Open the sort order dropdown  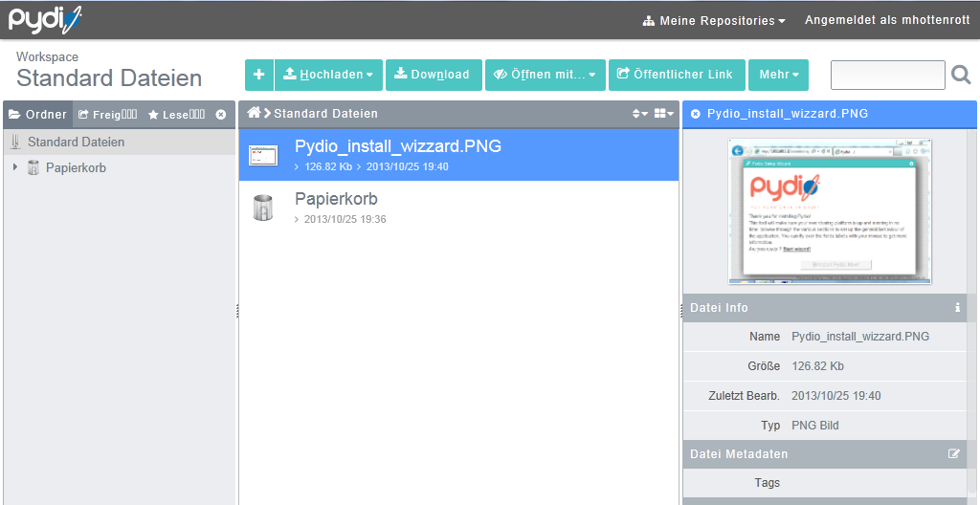(640, 114)
